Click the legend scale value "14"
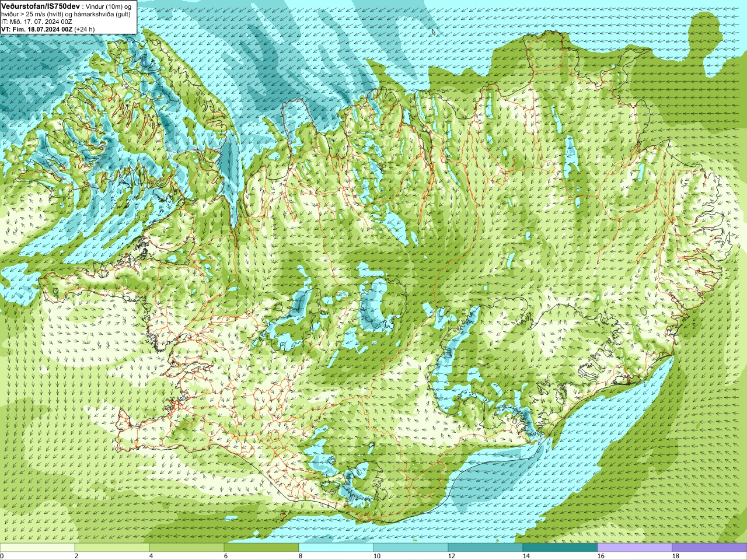This screenshot has height=560, width=747. click(526, 556)
